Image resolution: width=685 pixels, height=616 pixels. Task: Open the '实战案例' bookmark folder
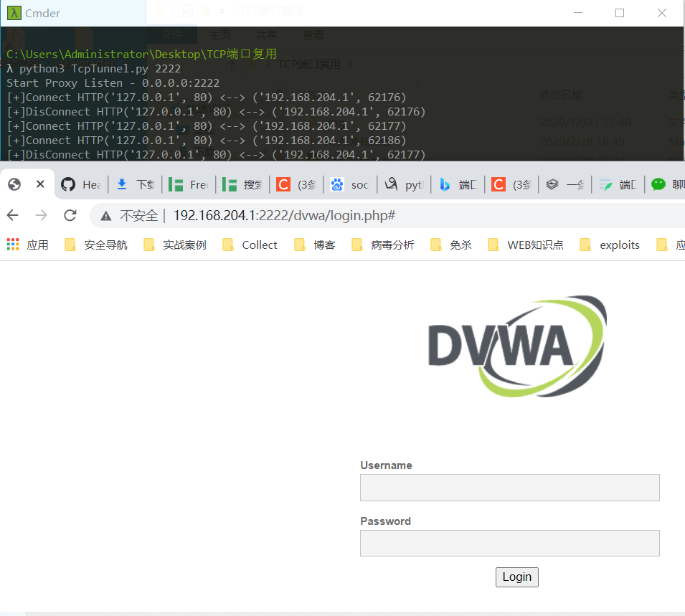click(175, 245)
